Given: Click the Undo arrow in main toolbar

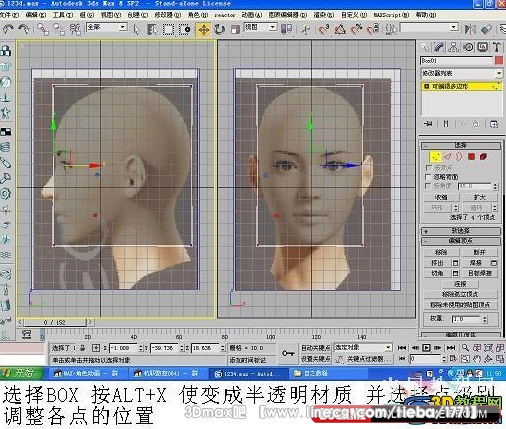Looking at the screenshot, I should tap(8, 29).
